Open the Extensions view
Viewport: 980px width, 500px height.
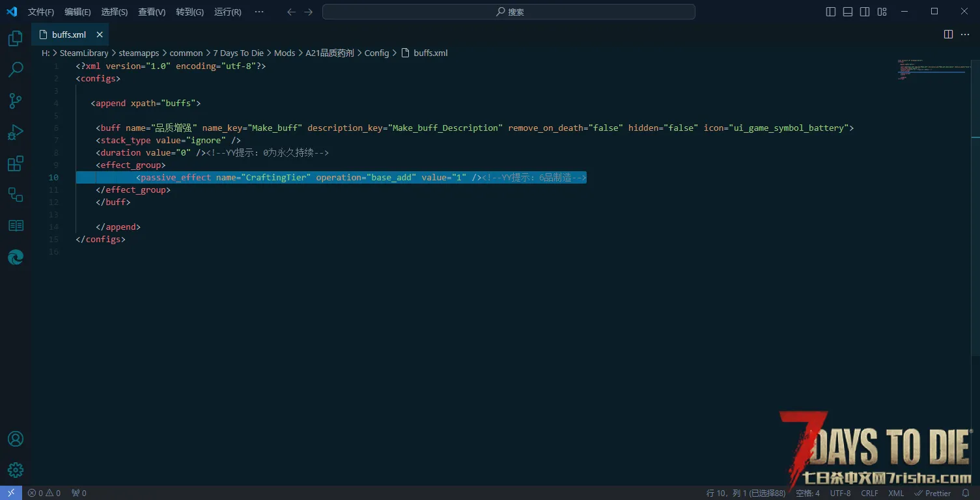click(x=16, y=163)
